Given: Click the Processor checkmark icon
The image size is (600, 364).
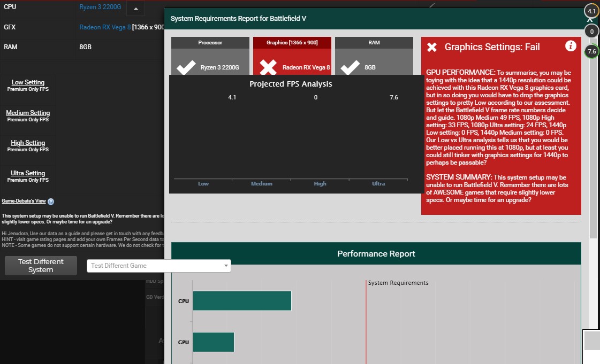Looking at the screenshot, I should tap(186, 67).
